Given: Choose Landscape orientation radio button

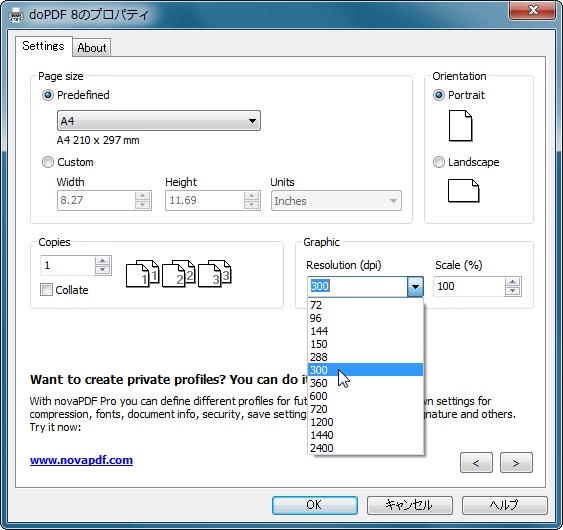Looking at the screenshot, I should coord(439,162).
